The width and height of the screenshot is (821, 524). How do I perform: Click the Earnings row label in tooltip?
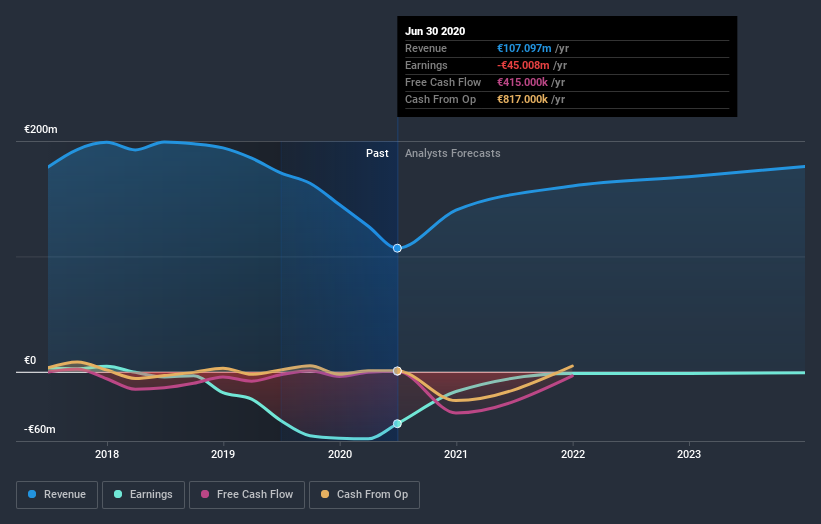(x=426, y=65)
